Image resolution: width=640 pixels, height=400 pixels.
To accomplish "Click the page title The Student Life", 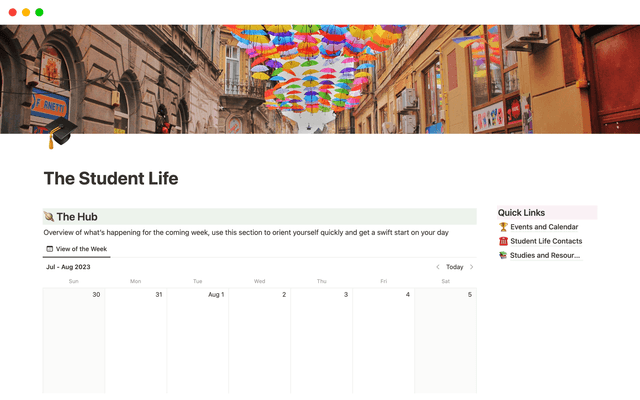I will pos(111,179).
